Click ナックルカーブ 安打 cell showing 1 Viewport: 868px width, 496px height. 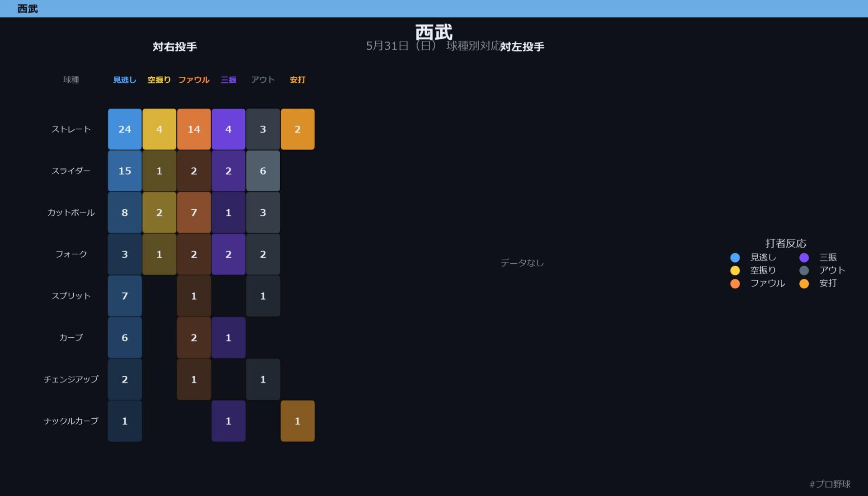pos(297,421)
